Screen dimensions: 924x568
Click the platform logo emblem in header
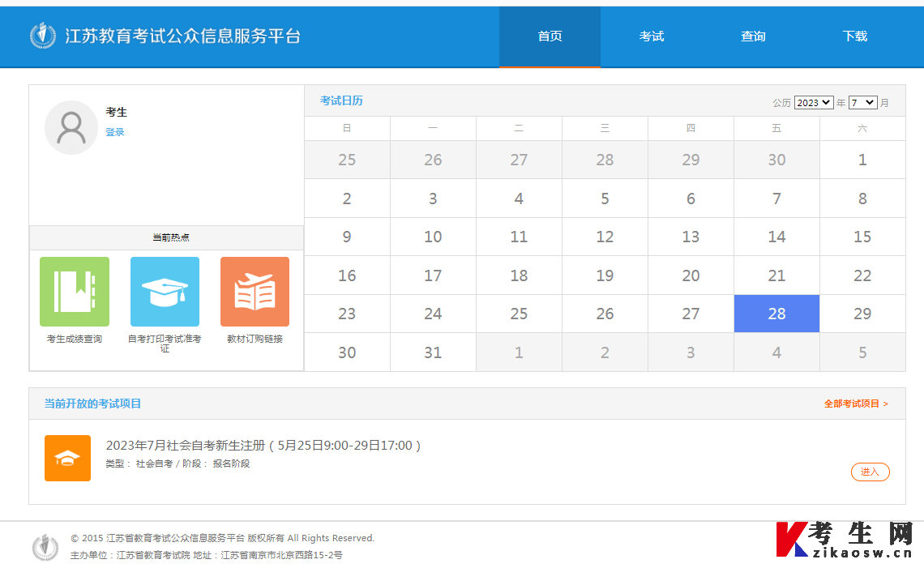(43, 36)
